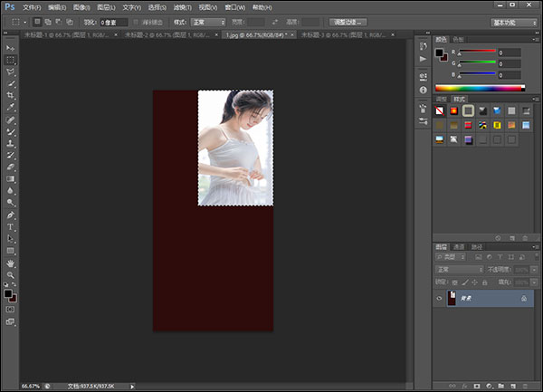Select the Rectangular Marquee tool
The height and width of the screenshot is (392, 543).
11,59
